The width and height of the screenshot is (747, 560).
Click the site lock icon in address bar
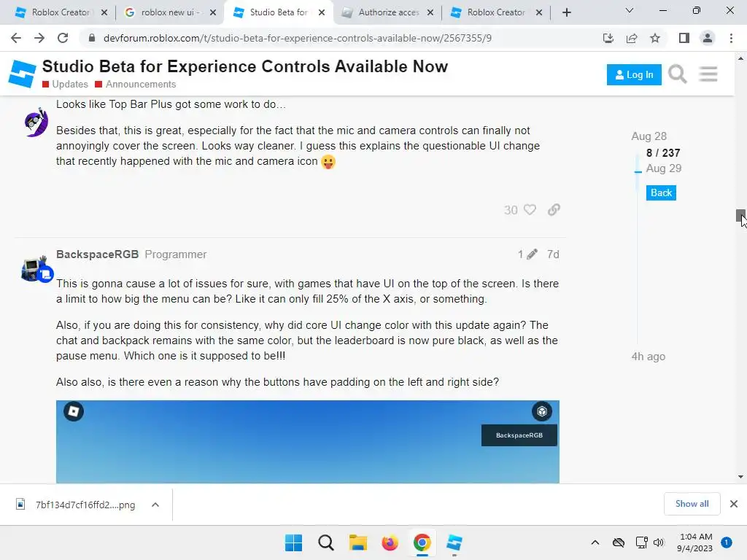click(91, 38)
